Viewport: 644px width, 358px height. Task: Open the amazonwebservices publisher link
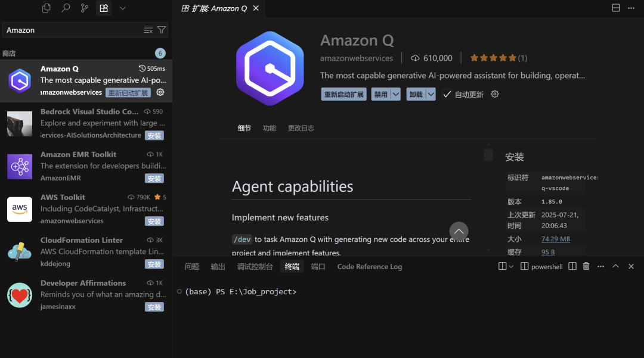[357, 58]
